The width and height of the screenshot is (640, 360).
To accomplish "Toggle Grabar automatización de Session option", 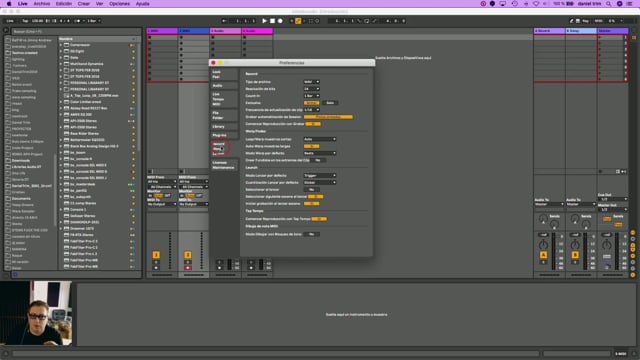I will tap(328, 117).
